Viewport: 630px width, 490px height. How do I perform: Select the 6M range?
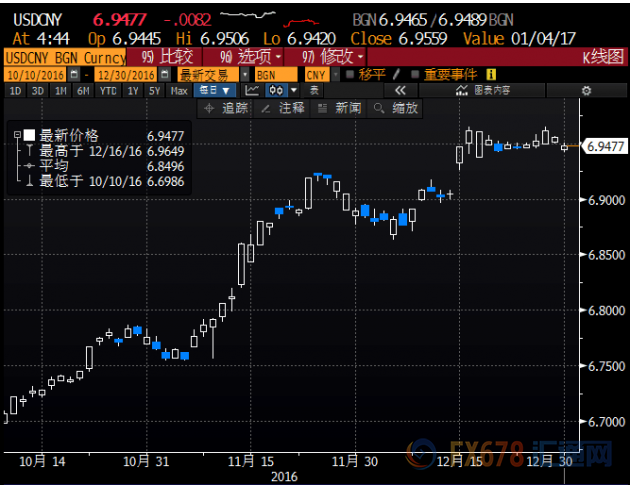(x=83, y=91)
